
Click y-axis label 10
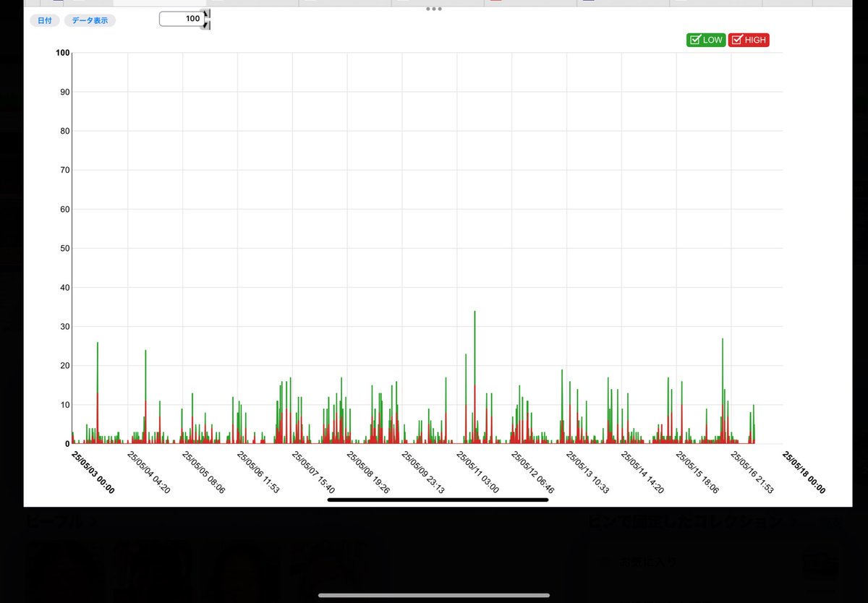pyautogui.click(x=64, y=405)
